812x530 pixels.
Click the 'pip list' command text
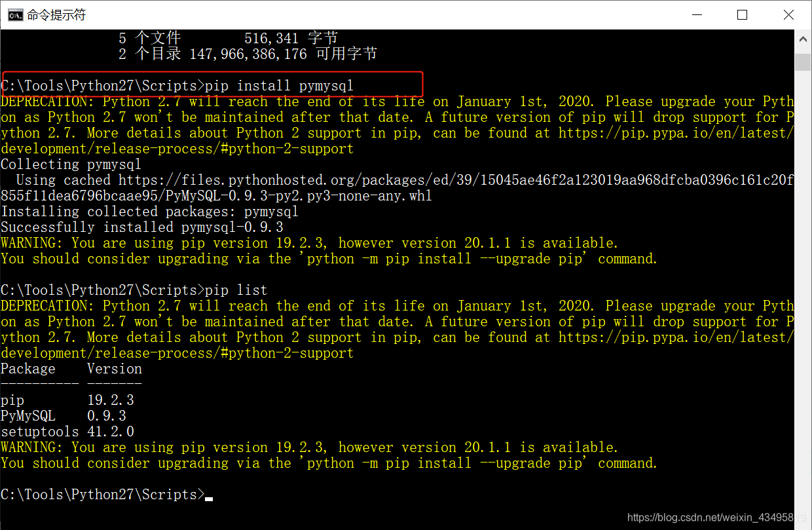coord(236,290)
